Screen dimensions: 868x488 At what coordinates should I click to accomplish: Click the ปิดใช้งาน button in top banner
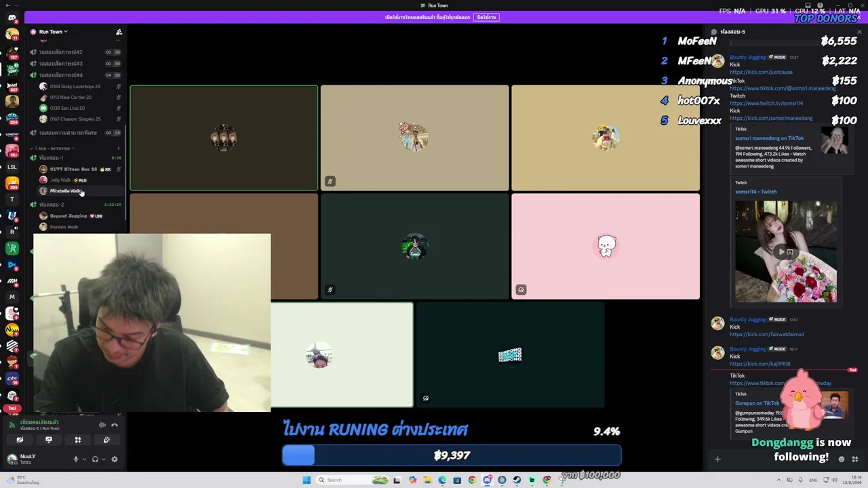click(486, 17)
